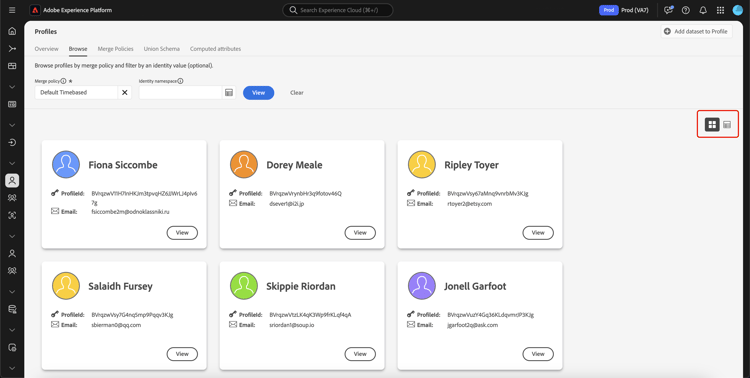Click Ripley Toyer's yellow avatar
The height and width of the screenshot is (378, 750).
(422, 165)
